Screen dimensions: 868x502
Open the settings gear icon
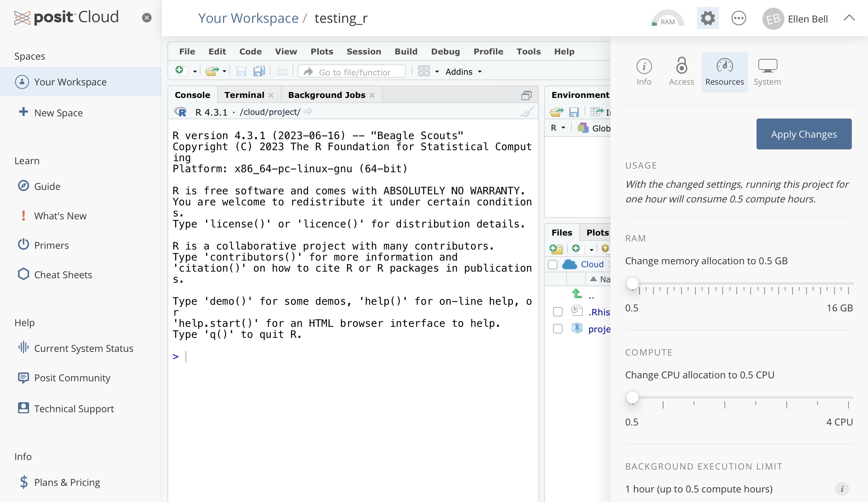707,18
